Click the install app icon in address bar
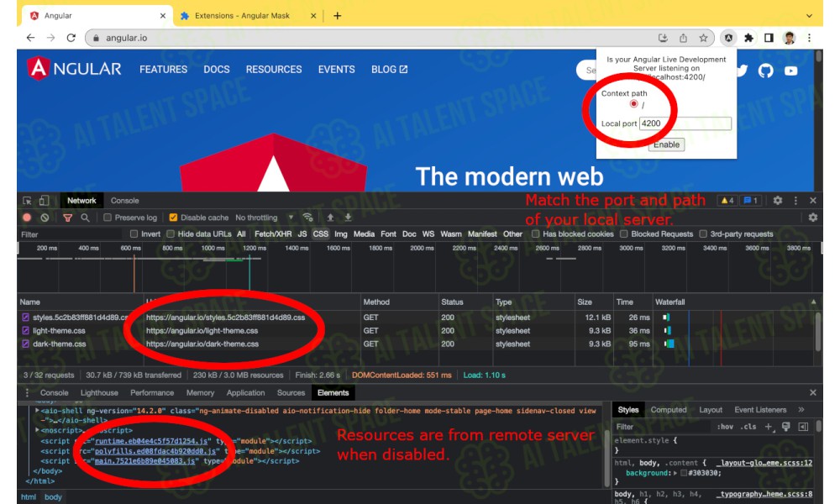Image resolution: width=840 pixels, height=504 pixels. tap(664, 38)
